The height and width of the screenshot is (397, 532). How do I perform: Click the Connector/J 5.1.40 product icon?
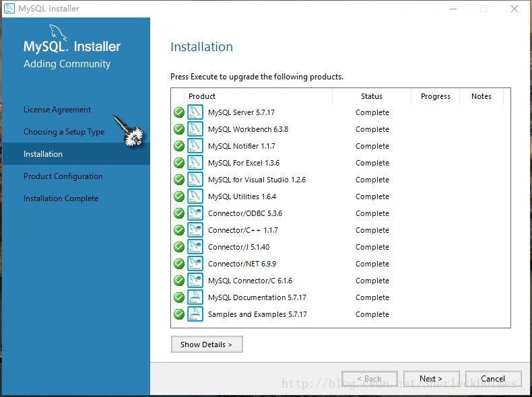tap(195, 247)
